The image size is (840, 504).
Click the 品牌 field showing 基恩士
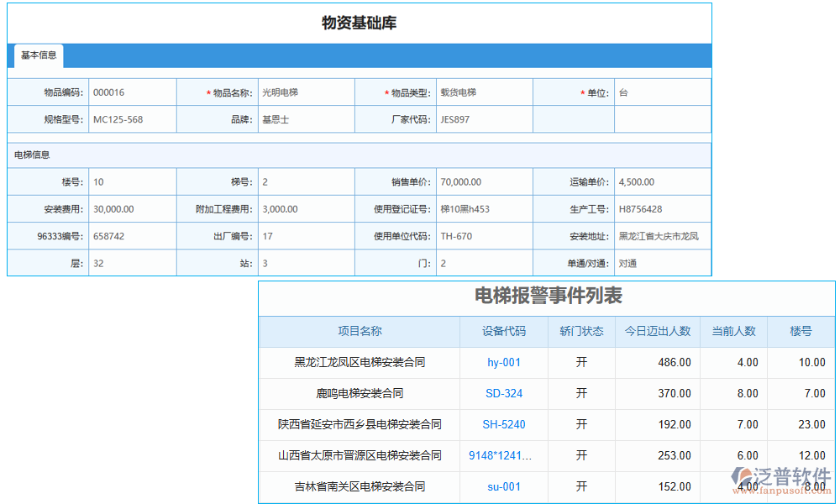click(x=305, y=118)
